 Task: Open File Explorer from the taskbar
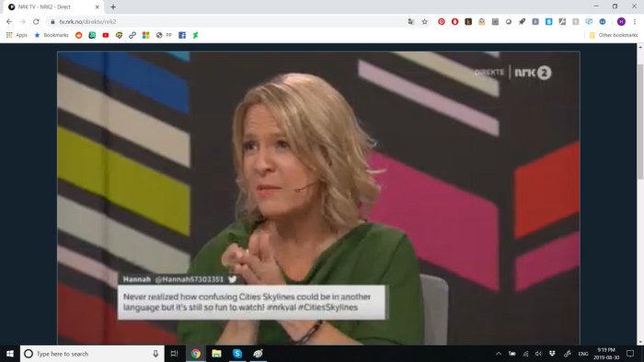216,354
